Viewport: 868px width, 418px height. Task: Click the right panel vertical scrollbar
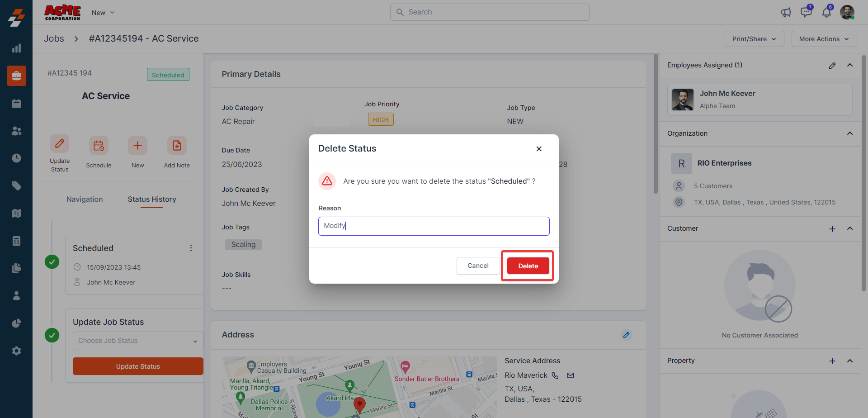864,174
